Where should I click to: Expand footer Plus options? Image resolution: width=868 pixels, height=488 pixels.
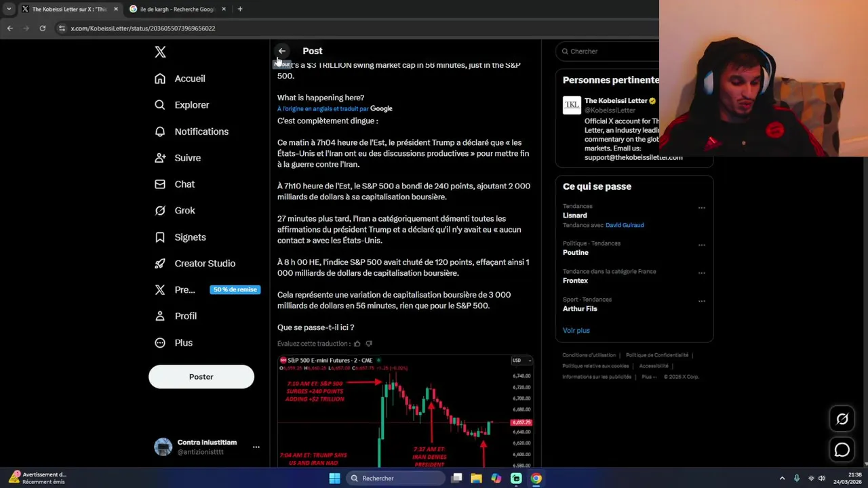pos(649,377)
